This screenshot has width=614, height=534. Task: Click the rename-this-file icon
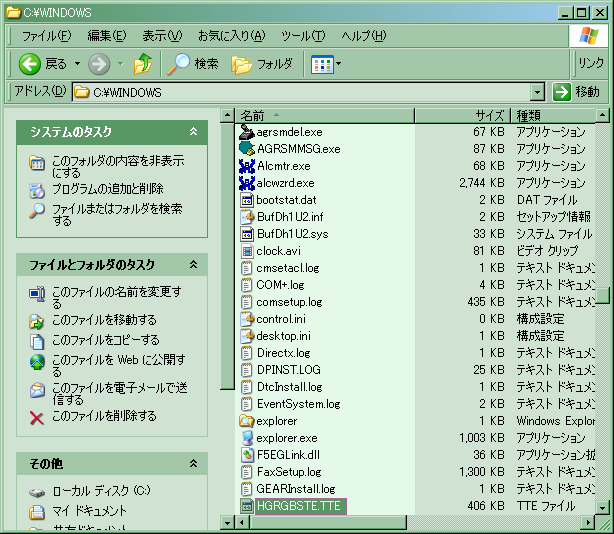pyautogui.click(x=37, y=294)
